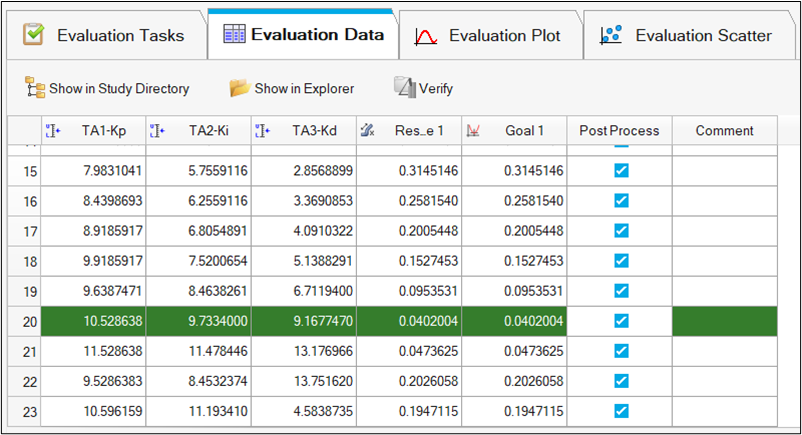802x435 pixels.
Task: Click the Goal 1 column icon
Action: (475, 131)
